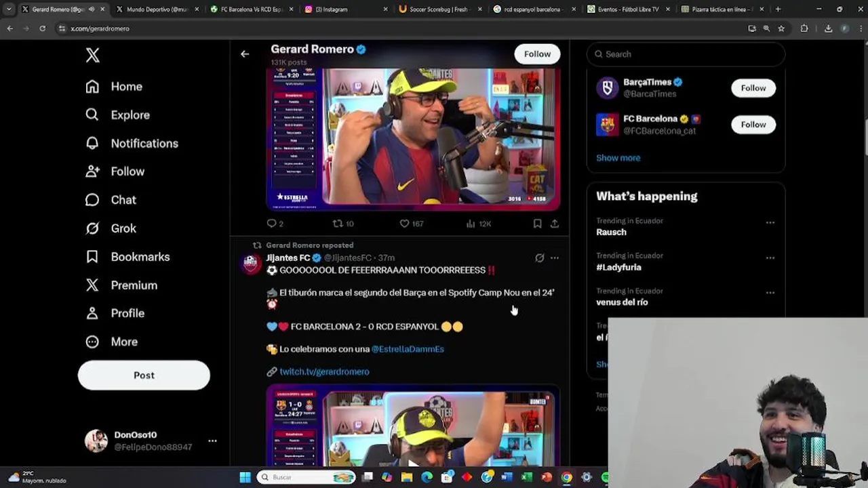View analytics icon showing 12K views

tap(478, 224)
